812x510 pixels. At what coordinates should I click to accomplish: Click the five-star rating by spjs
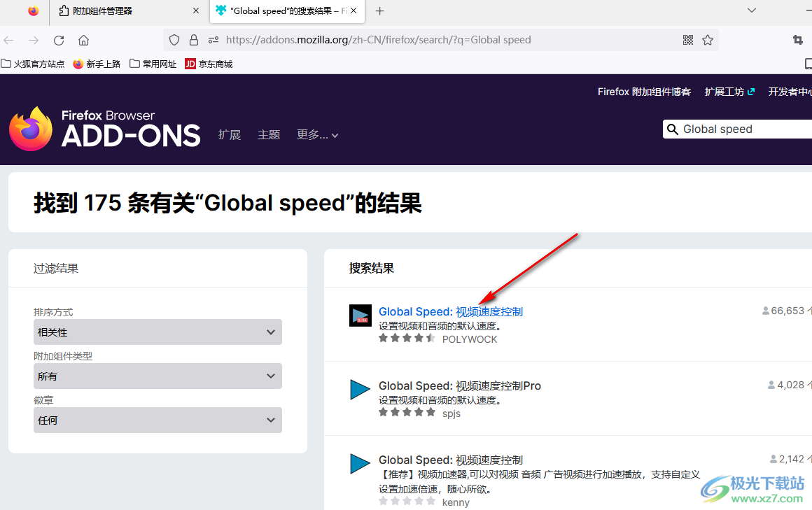click(407, 412)
